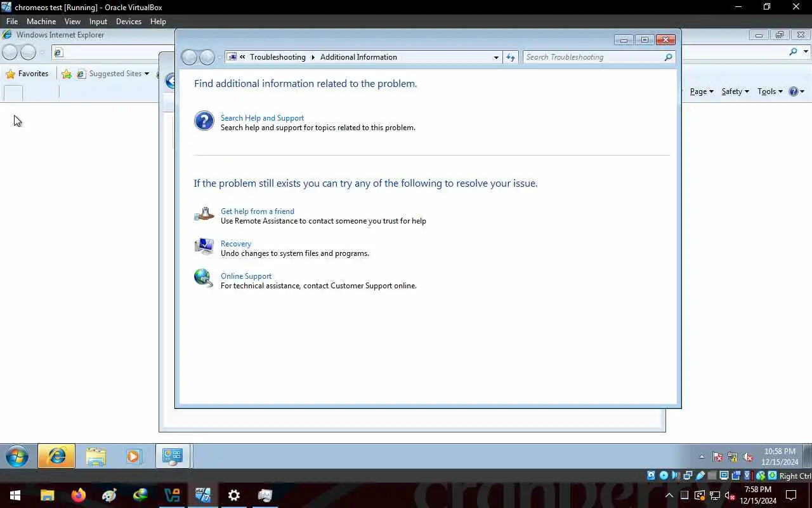Click the power plug network icon in guest tray
812x508 pixels.
tap(733, 457)
